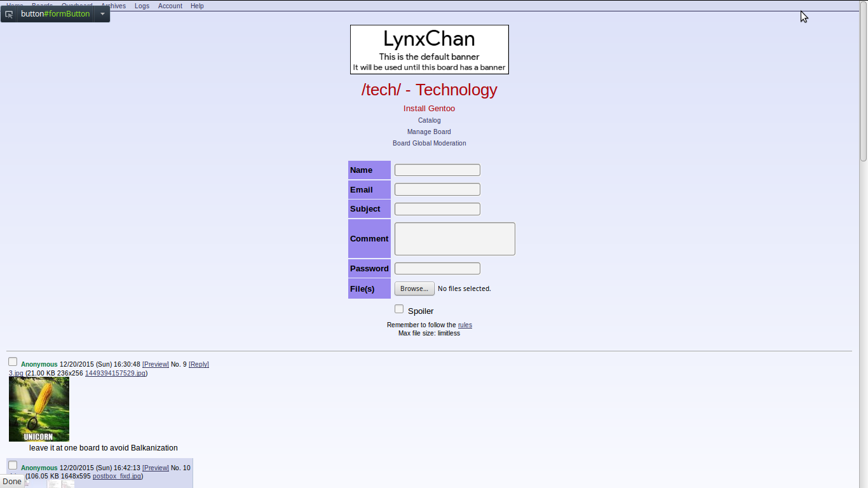Click the '/tech/ - Technology' board title

click(x=430, y=90)
